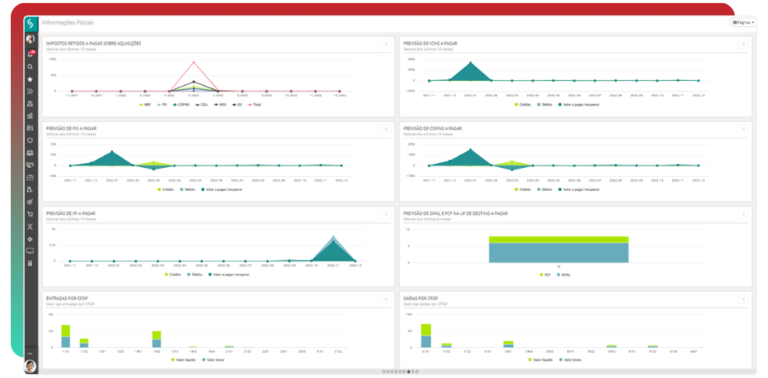This screenshot has height=378, width=768.
Task: Toggle Crédito series in Previsão de ICMS legend
Action: point(524,104)
